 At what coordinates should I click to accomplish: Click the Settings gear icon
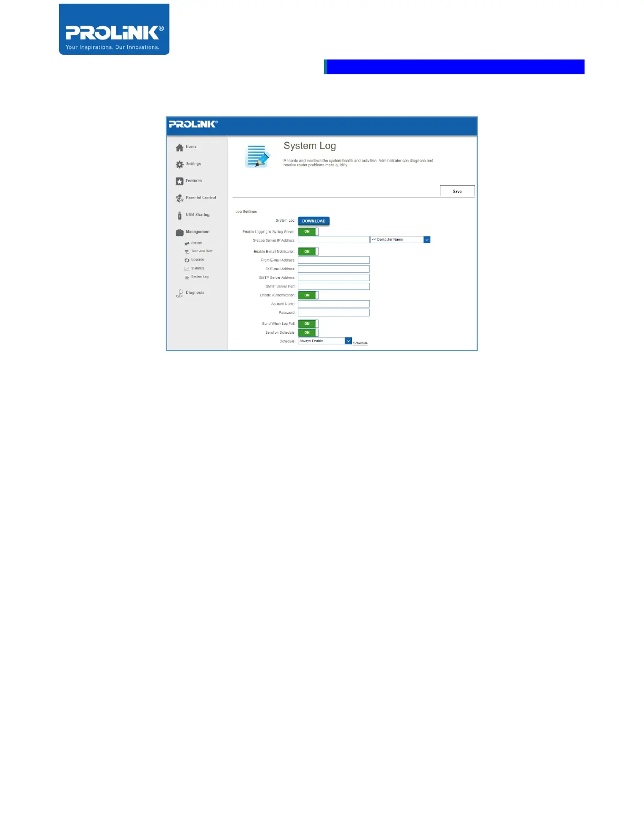pyautogui.click(x=179, y=164)
